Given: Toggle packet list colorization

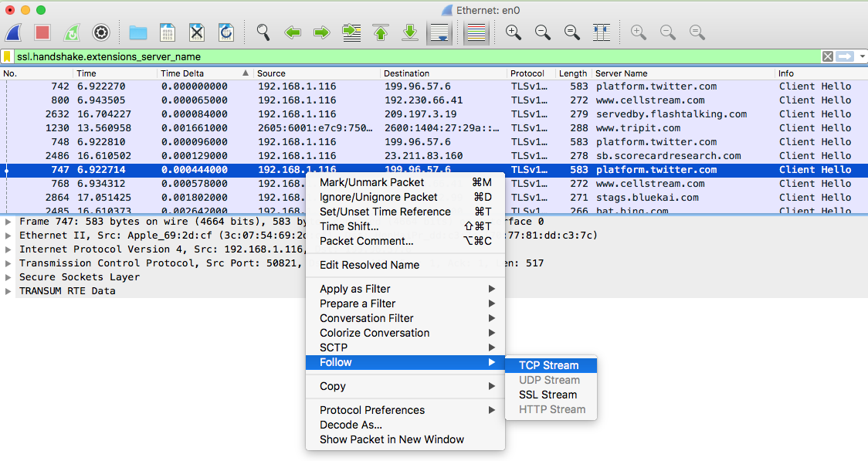Looking at the screenshot, I should [x=476, y=32].
